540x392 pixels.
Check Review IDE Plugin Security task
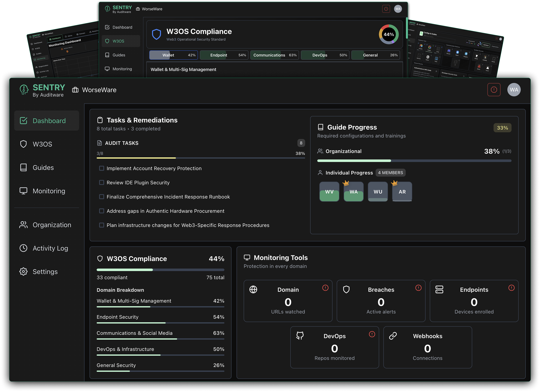point(102,182)
